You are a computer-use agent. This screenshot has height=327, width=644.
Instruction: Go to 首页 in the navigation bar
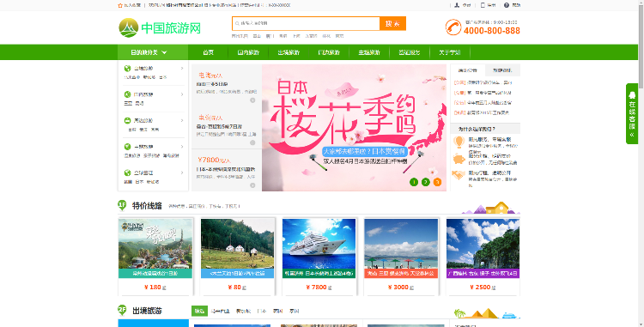(209, 52)
